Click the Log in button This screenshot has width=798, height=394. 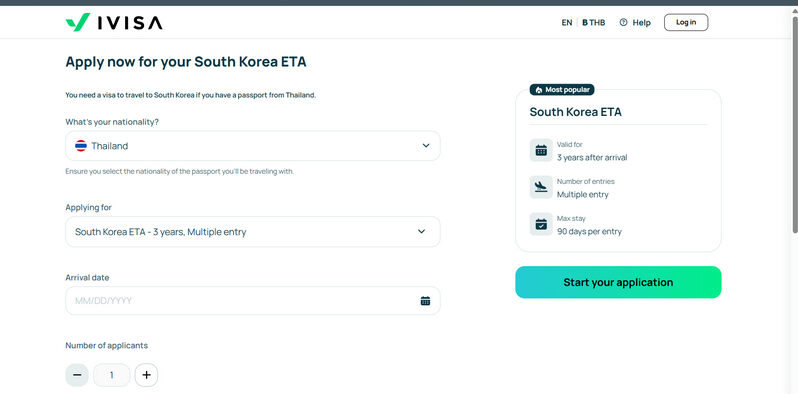pyautogui.click(x=686, y=22)
